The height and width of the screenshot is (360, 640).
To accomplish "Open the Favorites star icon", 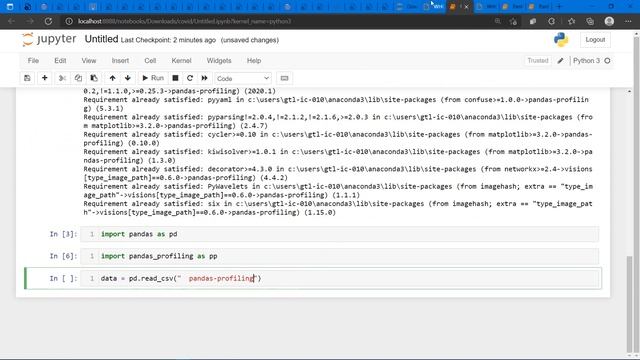I will [x=571, y=21].
